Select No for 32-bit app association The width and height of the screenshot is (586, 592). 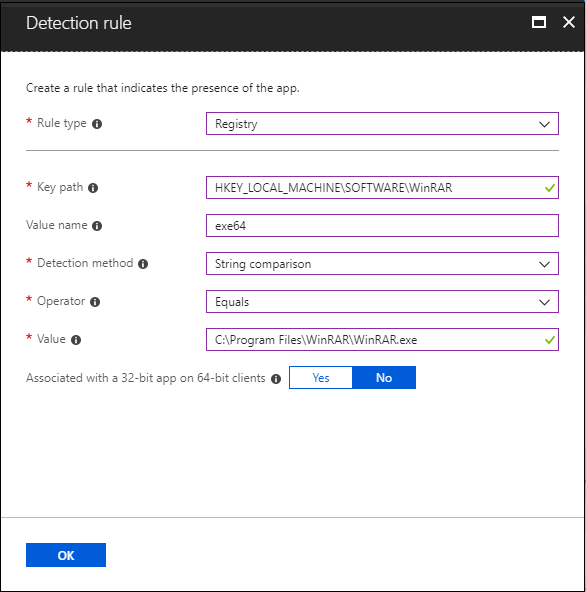384,378
